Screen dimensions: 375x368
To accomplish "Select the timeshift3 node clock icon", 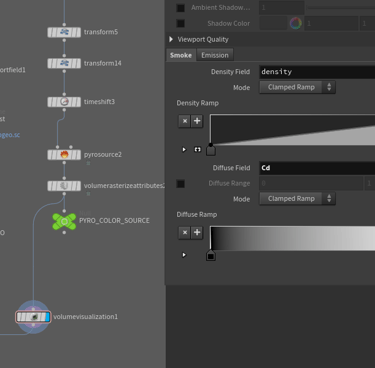I will click(x=64, y=102).
